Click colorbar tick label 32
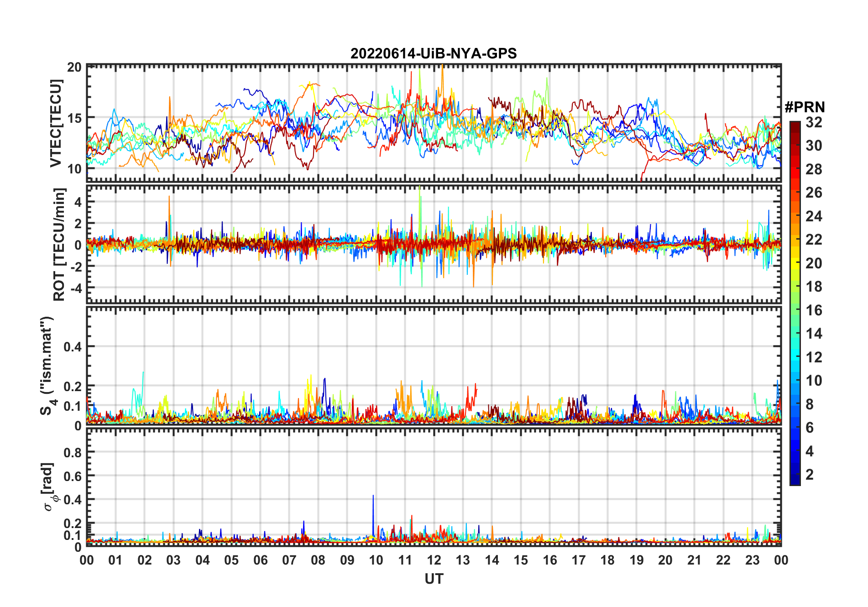 point(814,122)
